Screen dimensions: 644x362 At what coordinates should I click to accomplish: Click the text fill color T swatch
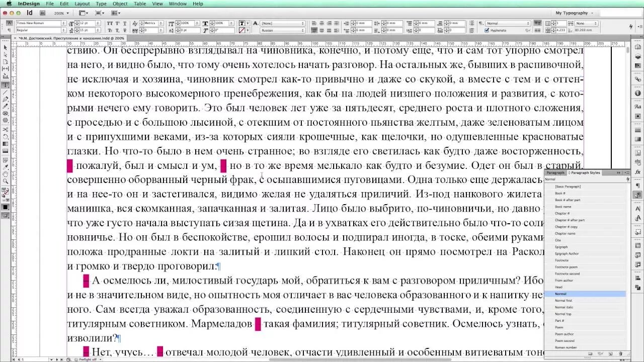pyautogui.click(x=242, y=23)
